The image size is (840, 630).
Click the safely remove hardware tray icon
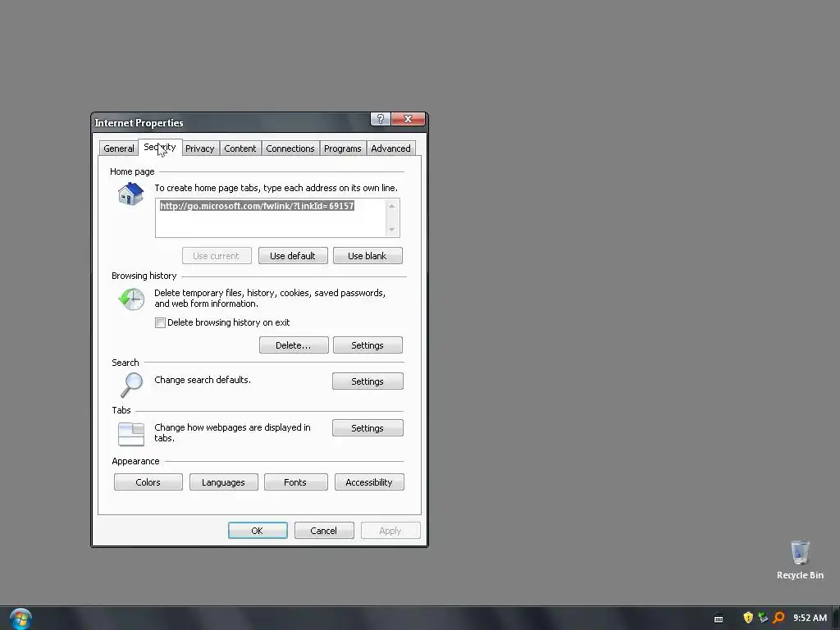[x=763, y=618]
